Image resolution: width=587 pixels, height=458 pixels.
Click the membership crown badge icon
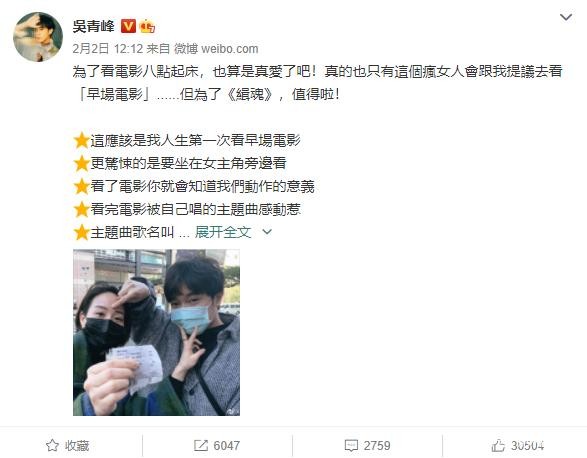147,26
